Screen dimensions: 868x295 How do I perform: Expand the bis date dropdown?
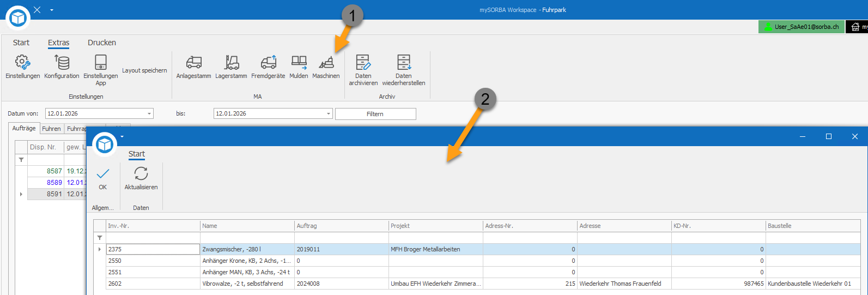329,113
